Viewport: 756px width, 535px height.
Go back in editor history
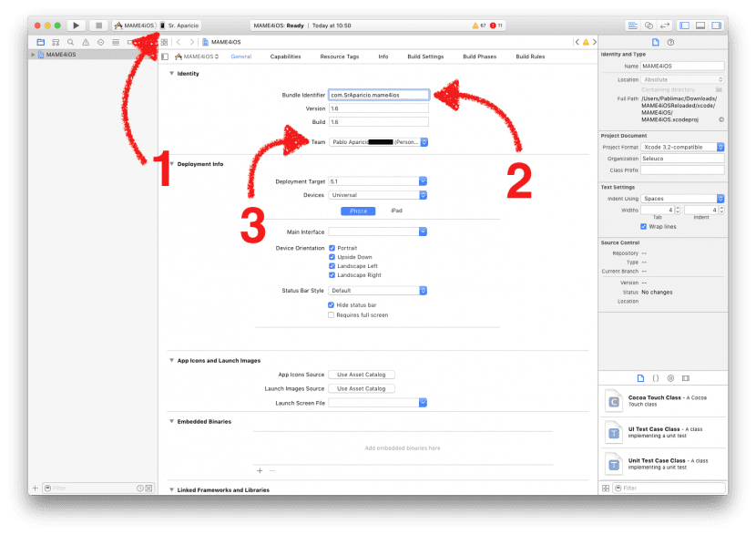click(179, 43)
